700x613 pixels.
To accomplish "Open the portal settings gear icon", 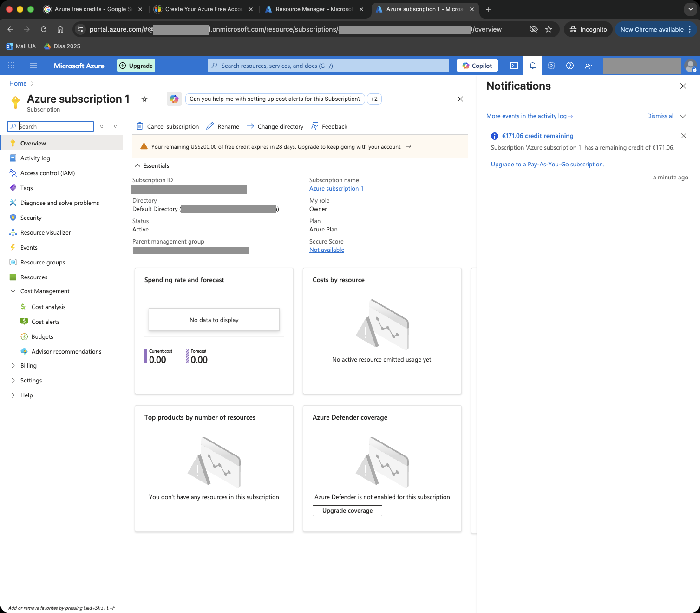I will 551,66.
